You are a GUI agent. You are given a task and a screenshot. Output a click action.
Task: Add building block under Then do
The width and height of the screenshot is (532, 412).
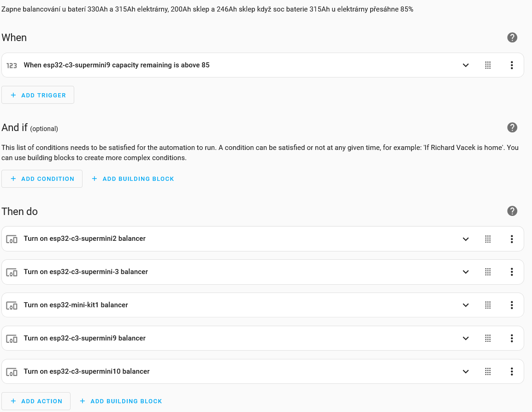click(121, 401)
